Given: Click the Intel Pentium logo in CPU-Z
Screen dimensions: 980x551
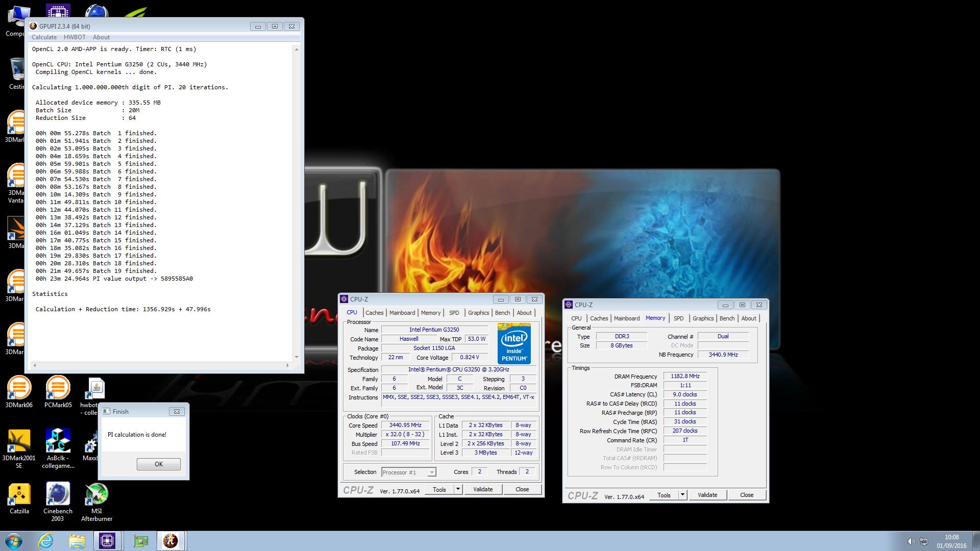Looking at the screenshot, I should [514, 343].
